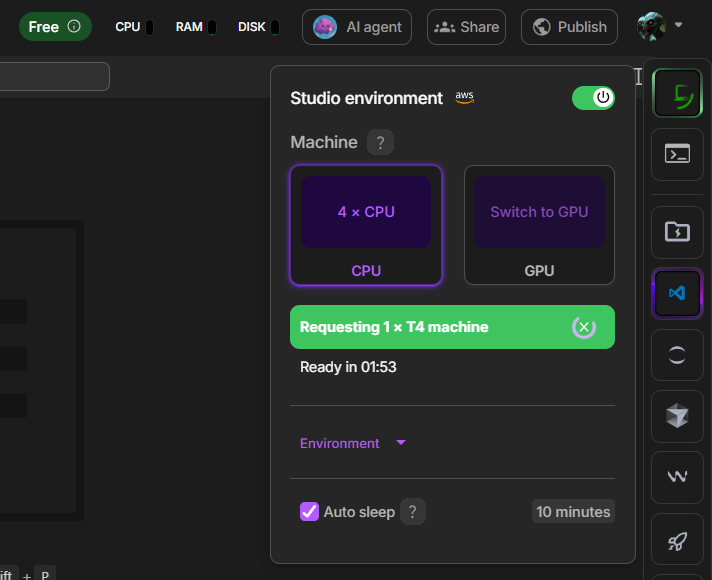Click the Publish button
The height and width of the screenshot is (580, 712).
coord(569,27)
